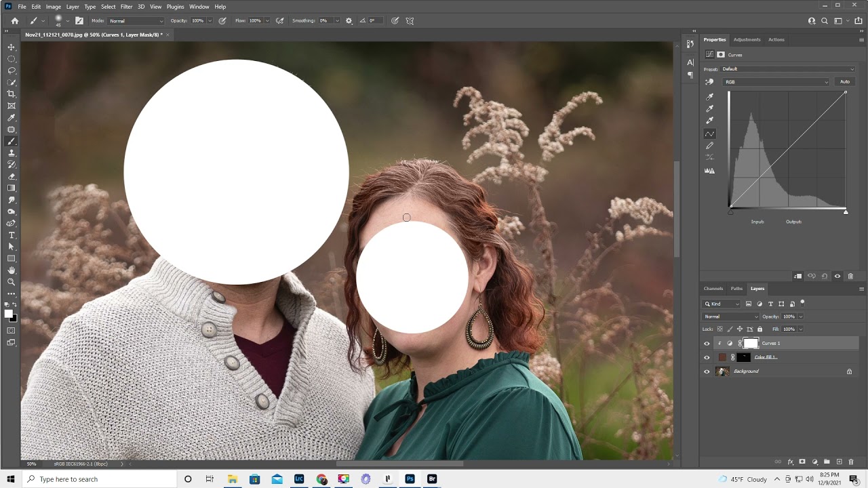Click the foreground color swatch
This screenshot has width=868, height=488.
pos(9,314)
